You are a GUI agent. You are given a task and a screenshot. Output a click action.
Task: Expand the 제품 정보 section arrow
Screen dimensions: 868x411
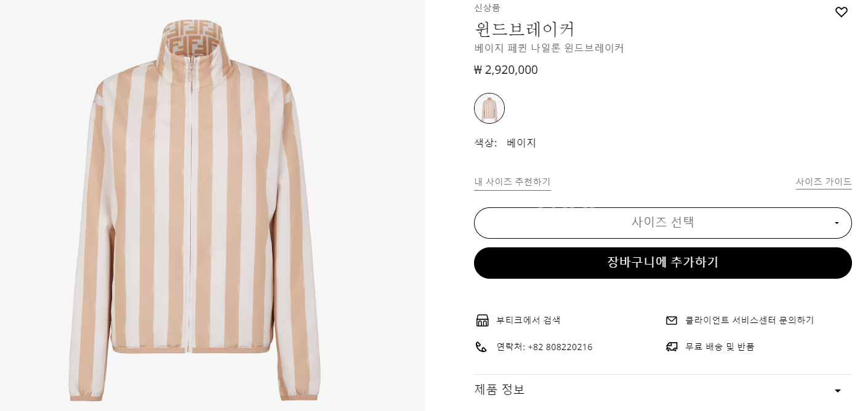pos(837,391)
